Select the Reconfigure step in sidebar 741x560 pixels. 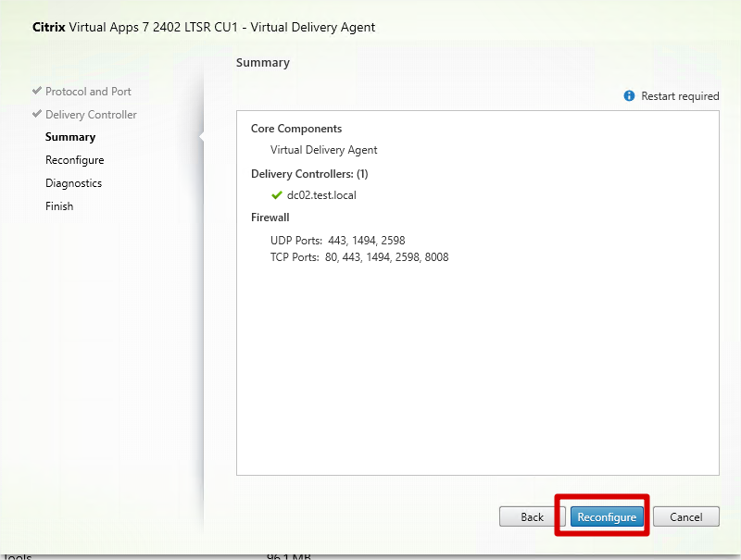[x=75, y=160]
